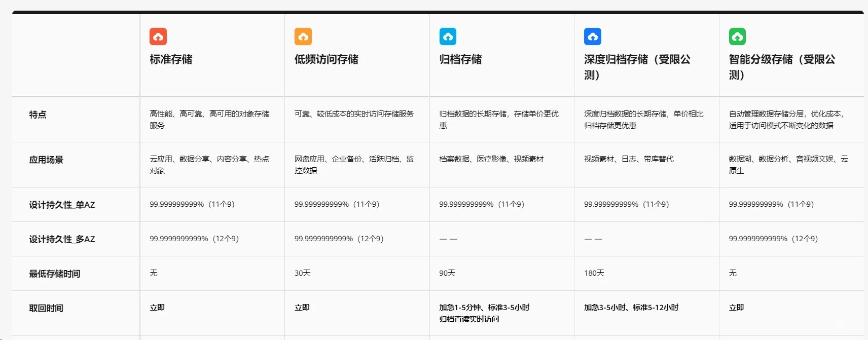Screen dimensions: 868x340
Task: Click 低频访问存储 retrieval time 立即
Action: pos(302,308)
